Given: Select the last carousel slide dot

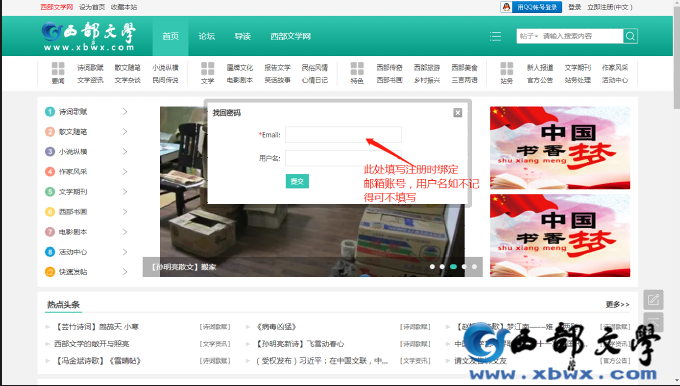Looking at the screenshot, I should coord(474,267).
